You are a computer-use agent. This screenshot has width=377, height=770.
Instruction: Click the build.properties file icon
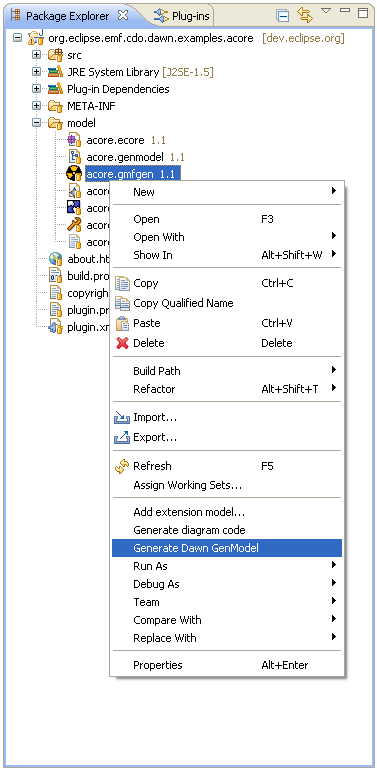coord(55,275)
